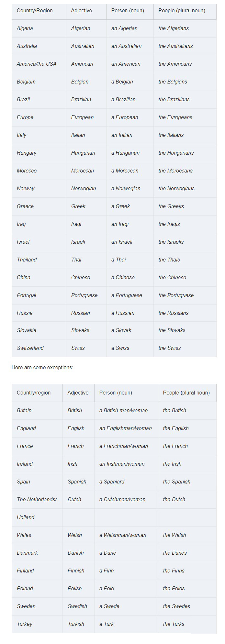Click the Welsh adjective cell
225x644 pixels.
tap(78, 535)
